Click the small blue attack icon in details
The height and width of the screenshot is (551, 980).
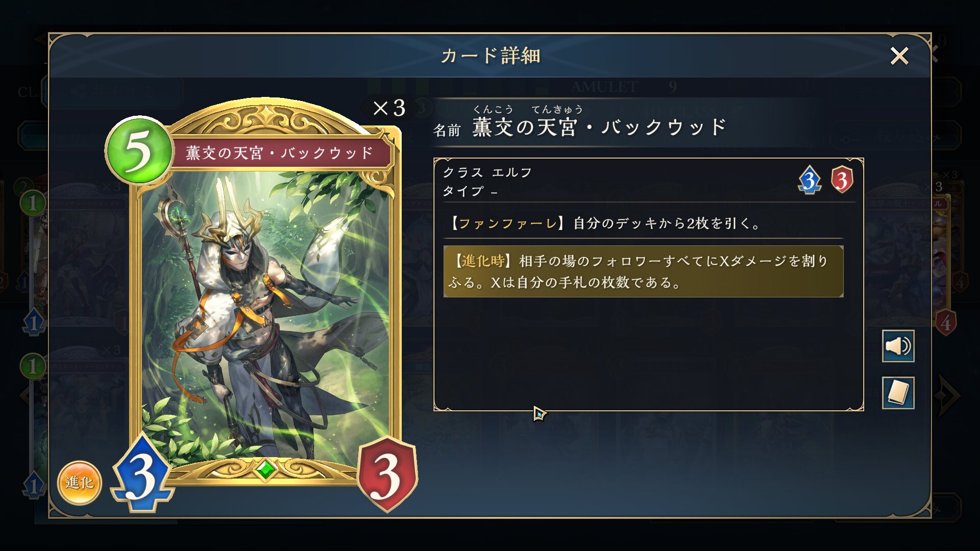(x=810, y=180)
